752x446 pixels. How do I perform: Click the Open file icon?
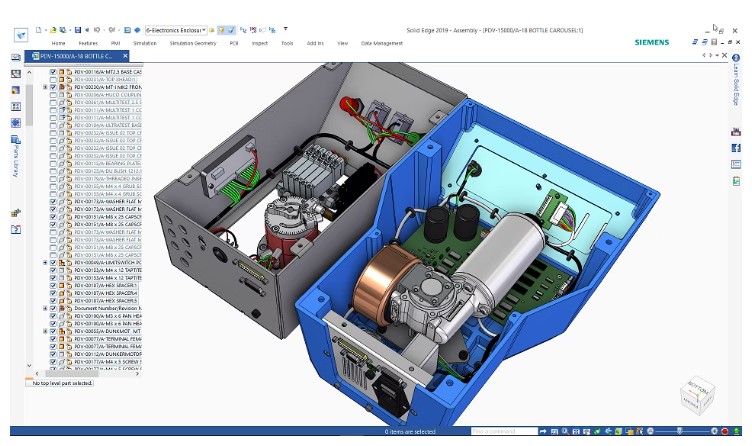tap(53, 30)
